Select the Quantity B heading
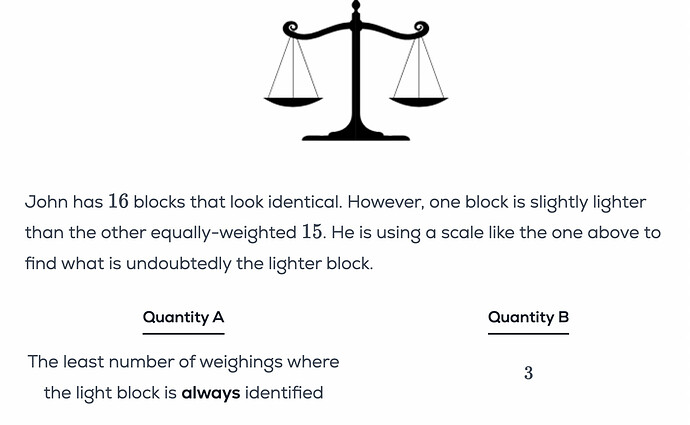 tap(528, 317)
